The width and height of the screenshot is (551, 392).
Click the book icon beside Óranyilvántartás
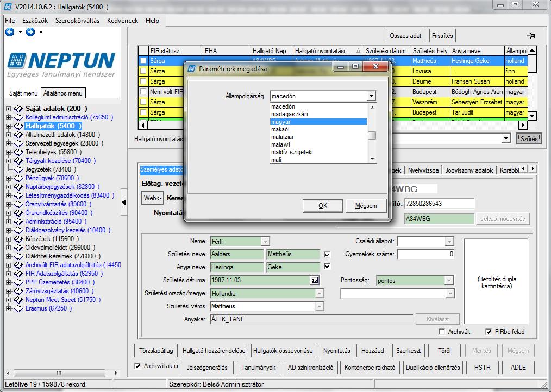click(x=18, y=204)
